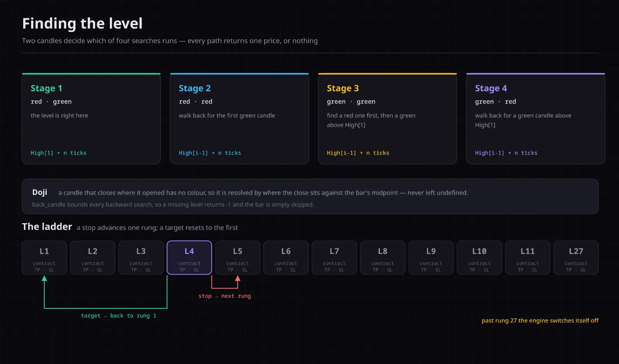Select ladder rung L7
This screenshot has height=364, width=619.
click(335, 258)
